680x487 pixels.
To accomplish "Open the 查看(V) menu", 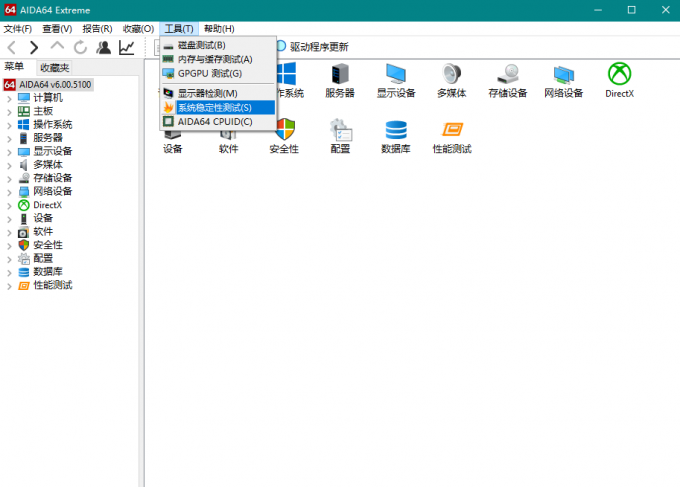I will [57, 29].
